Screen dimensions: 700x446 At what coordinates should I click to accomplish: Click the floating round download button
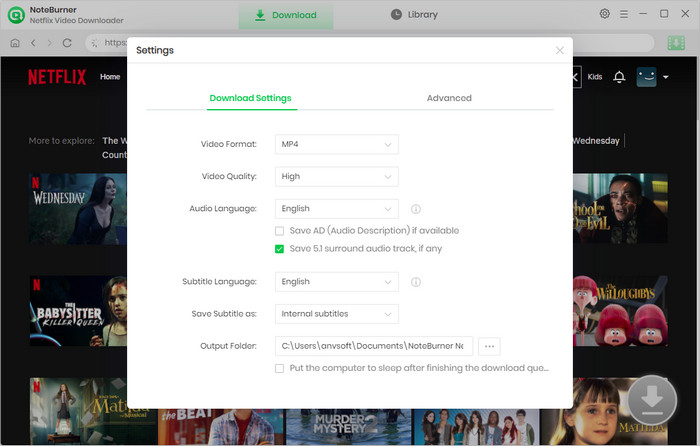[652, 400]
